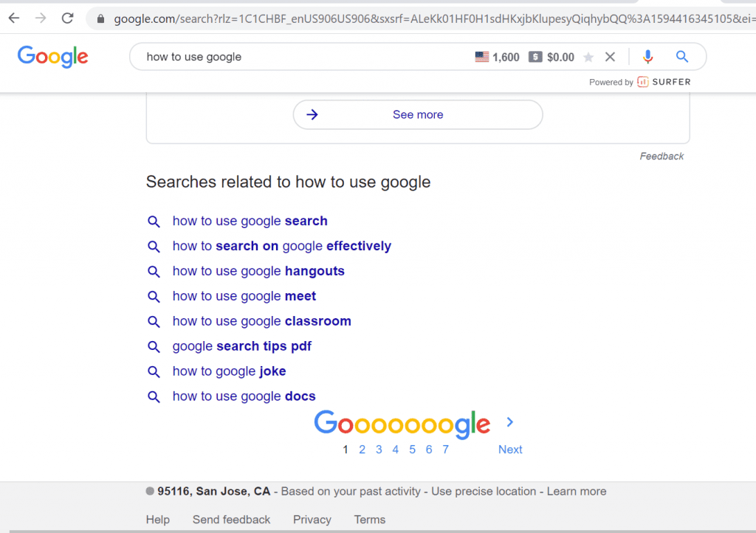Open 'Learn more' about location settings
Viewport: 756px width, 533px height.
tap(577, 491)
